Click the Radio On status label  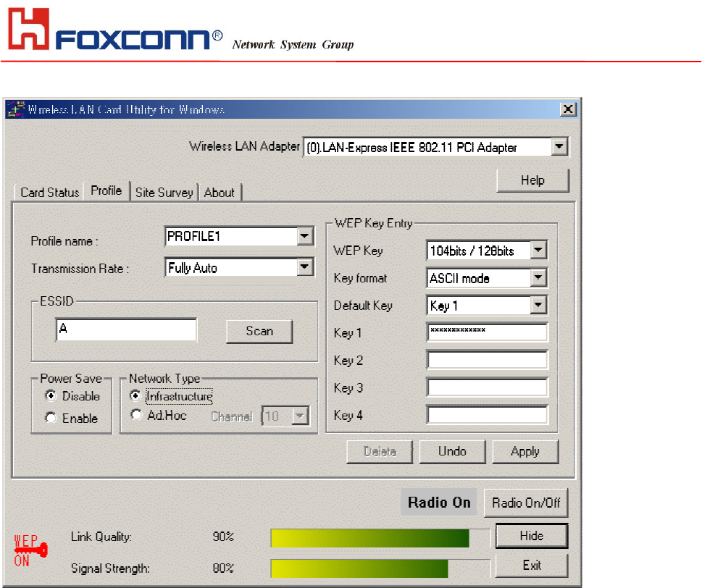tap(439, 503)
